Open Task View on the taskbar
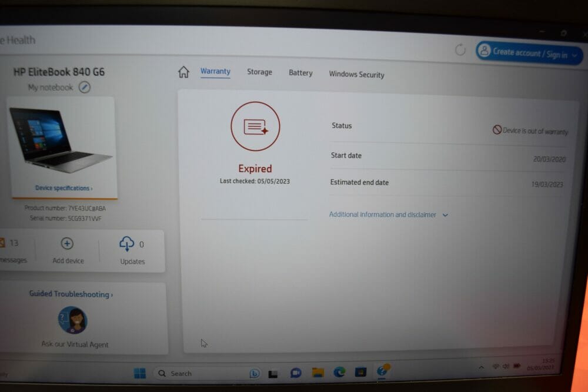The width and height of the screenshot is (588, 392). (273, 374)
